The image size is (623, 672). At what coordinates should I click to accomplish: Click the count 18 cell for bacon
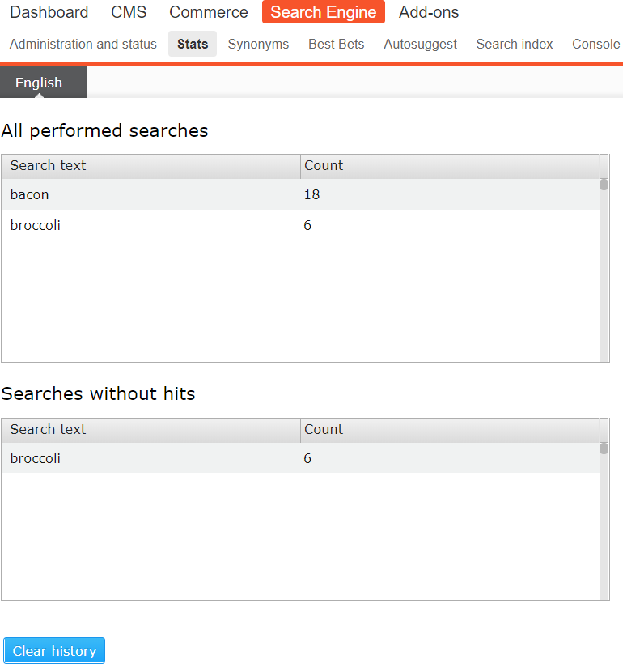pyautogui.click(x=311, y=194)
